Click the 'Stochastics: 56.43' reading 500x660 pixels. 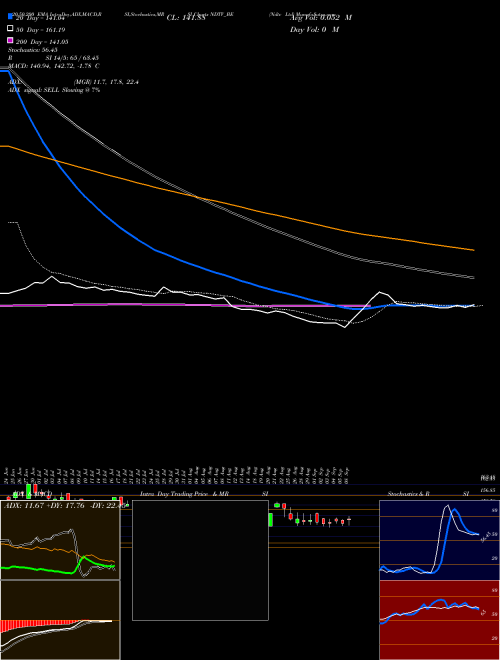[32, 50]
